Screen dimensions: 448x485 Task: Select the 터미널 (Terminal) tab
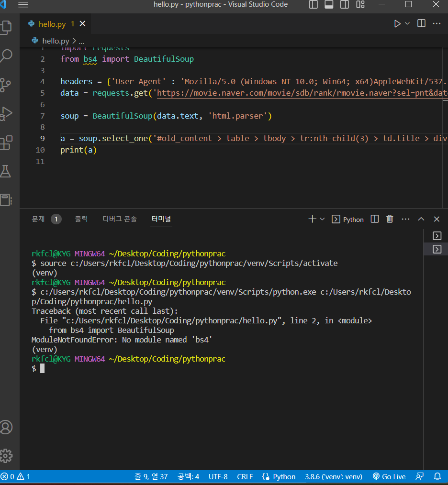click(x=161, y=219)
